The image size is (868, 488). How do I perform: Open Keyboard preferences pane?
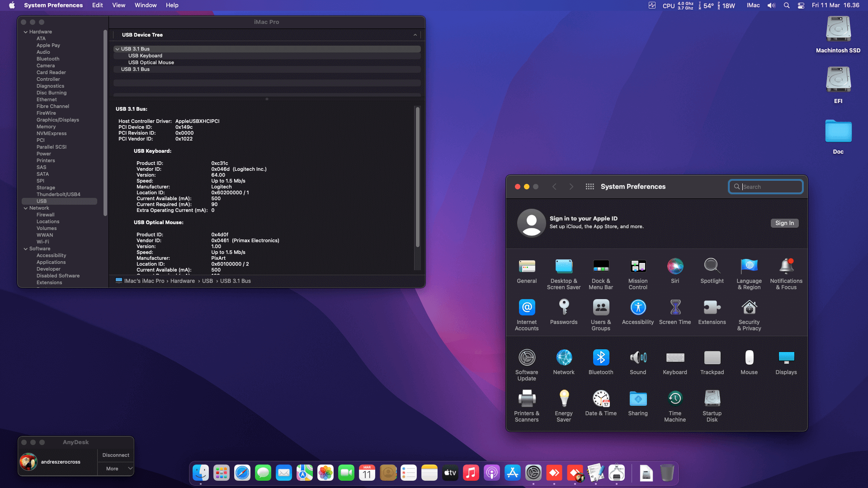[675, 362]
